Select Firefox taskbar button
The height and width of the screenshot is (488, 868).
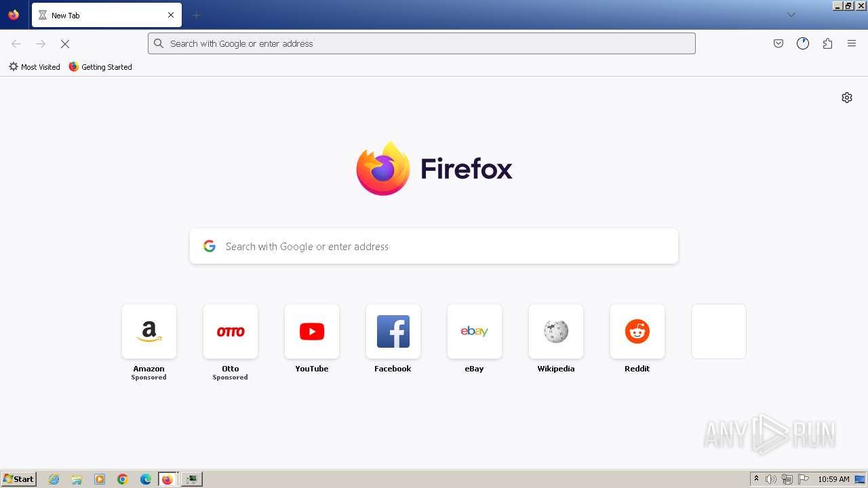(167, 479)
